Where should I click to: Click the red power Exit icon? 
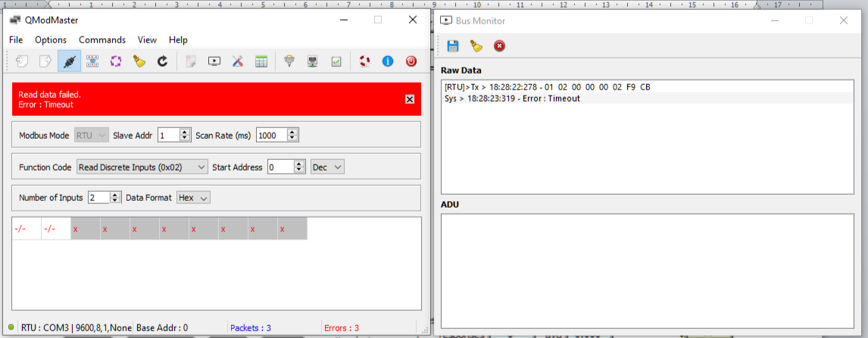click(x=411, y=61)
